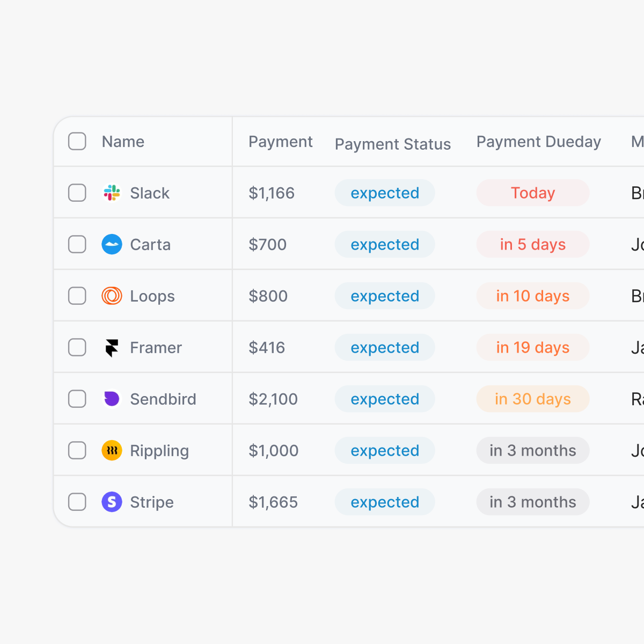Click the Slack logo icon

(112, 193)
